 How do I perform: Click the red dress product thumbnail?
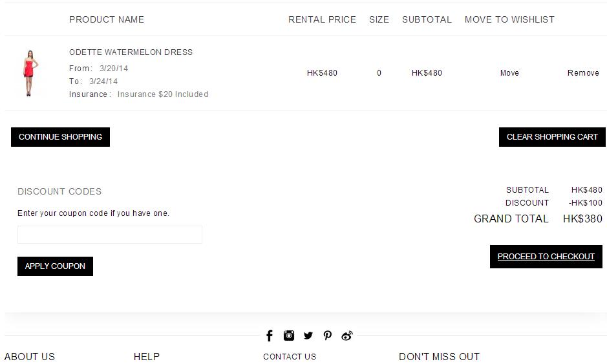click(30, 73)
